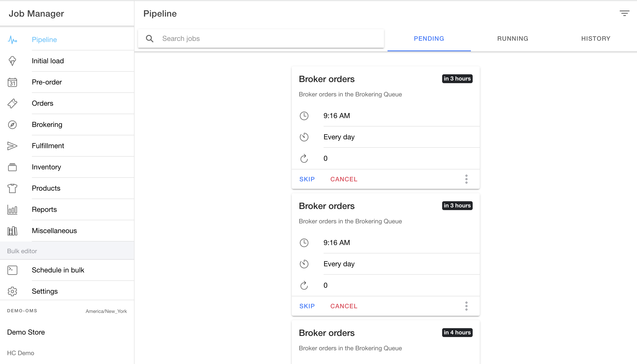Cancel the second Broker orders job
The height and width of the screenshot is (364, 637).
pos(343,306)
